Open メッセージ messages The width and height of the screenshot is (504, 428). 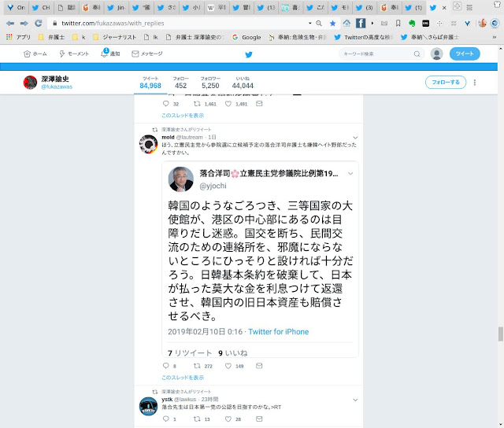click(x=147, y=54)
